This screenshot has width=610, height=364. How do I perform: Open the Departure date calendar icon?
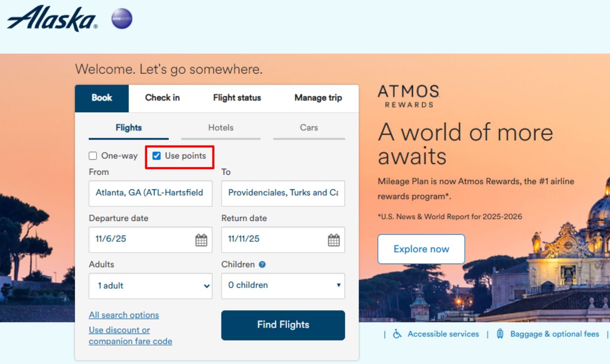coord(201,240)
